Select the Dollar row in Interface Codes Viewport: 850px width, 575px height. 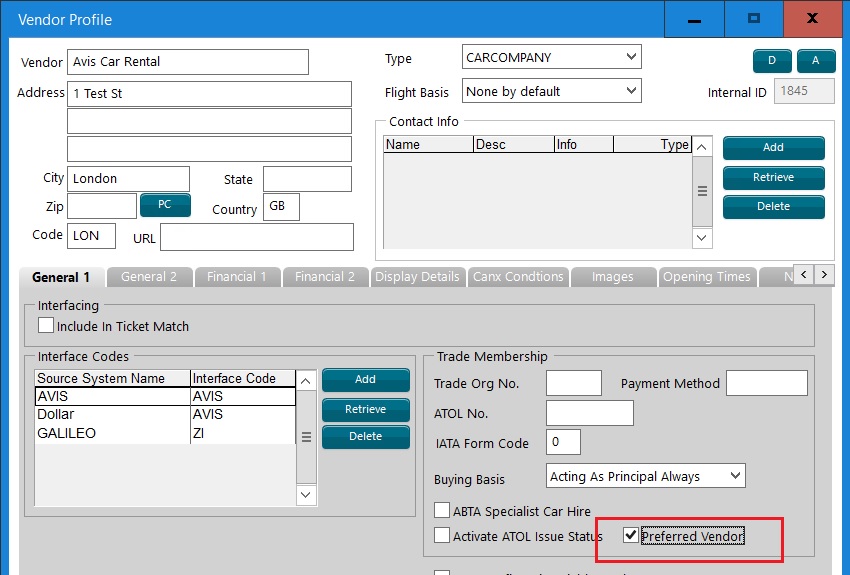click(165, 415)
